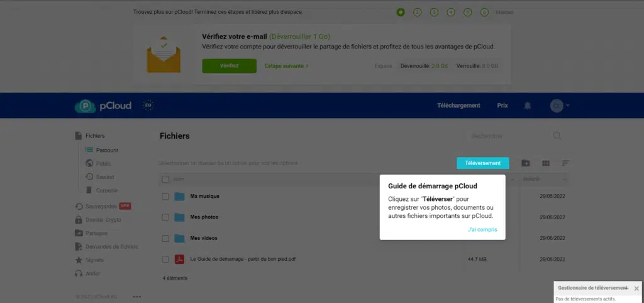Click the green Vérifiez button
The image size is (644, 303).
click(229, 66)
